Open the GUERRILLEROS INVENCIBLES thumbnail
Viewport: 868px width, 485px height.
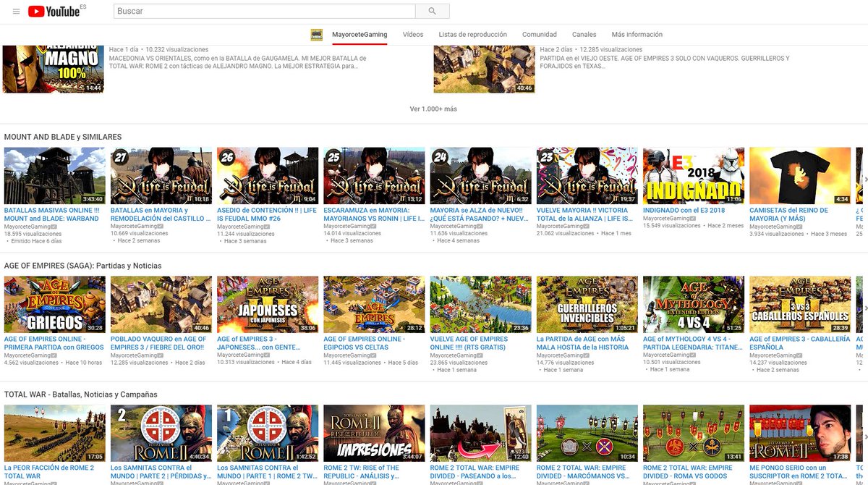tap(587, 305)
